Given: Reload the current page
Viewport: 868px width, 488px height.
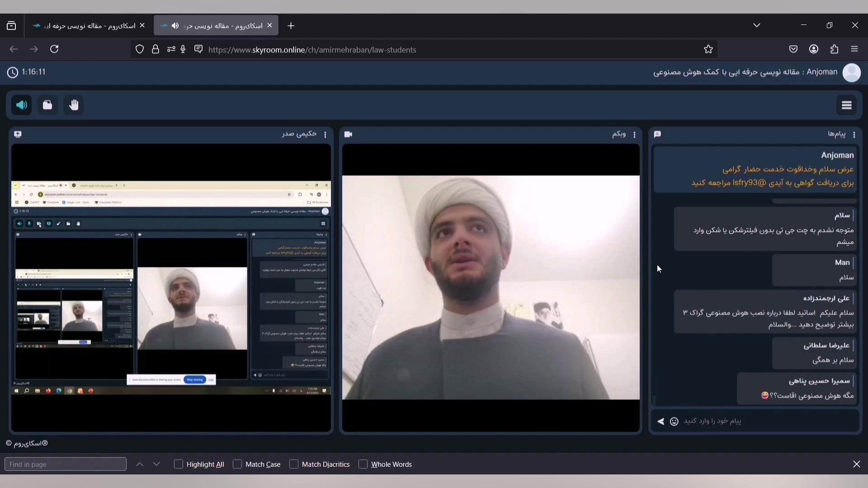Looking at the screenshot, I should pos(55,49).
